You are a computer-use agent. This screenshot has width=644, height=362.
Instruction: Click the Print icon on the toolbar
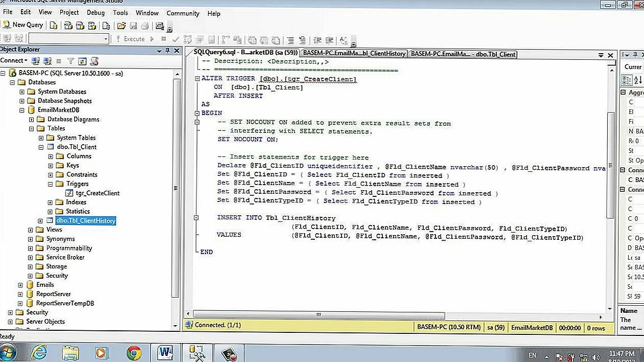(x=145, y=25)
